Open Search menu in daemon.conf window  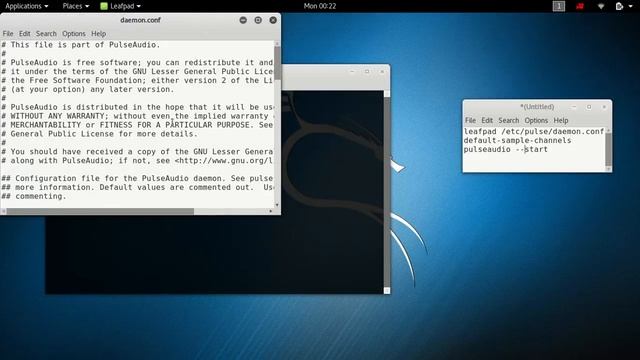(46, 33)
